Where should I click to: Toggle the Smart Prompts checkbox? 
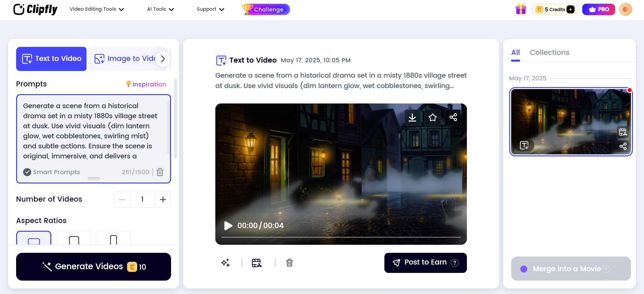[27, 172]
